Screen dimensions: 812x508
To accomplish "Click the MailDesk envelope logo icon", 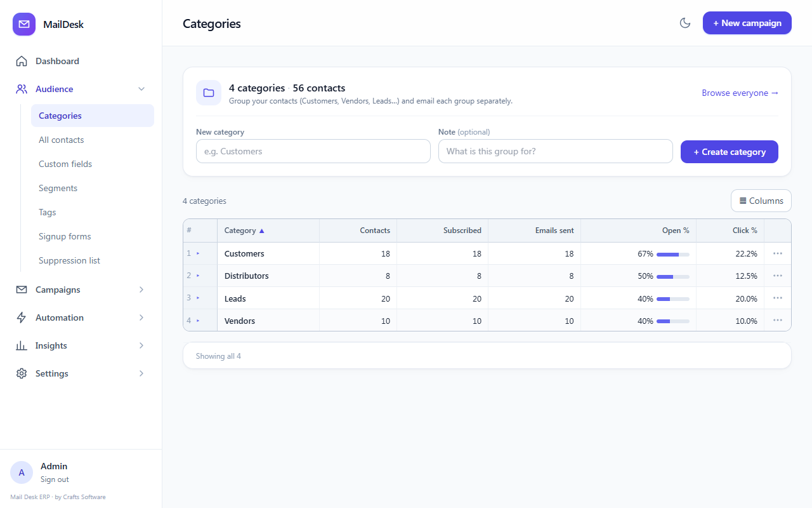I will 24,24.
